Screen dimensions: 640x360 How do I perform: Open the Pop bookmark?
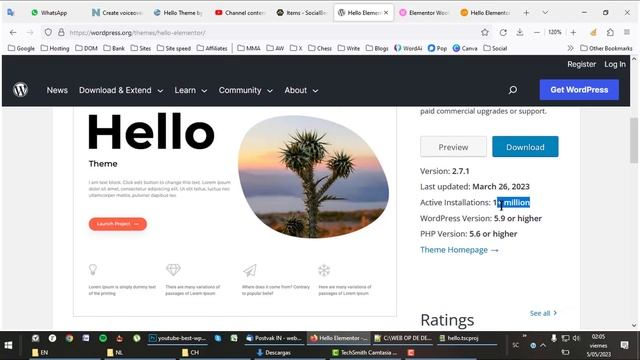tap(437, 48)
